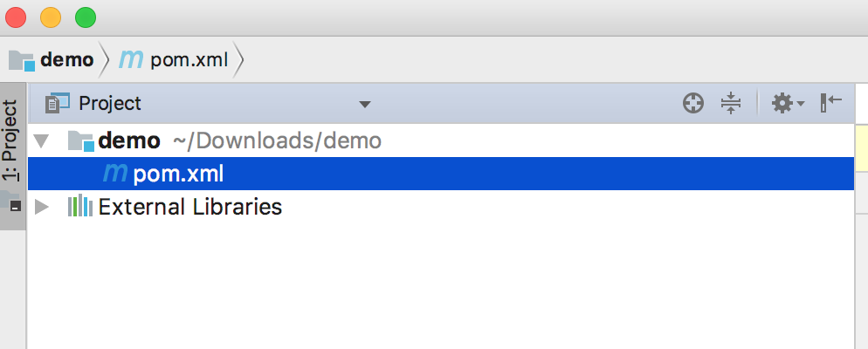
Task: Toggle the 1: Project side tab
Action: click(x=10, y=140)
